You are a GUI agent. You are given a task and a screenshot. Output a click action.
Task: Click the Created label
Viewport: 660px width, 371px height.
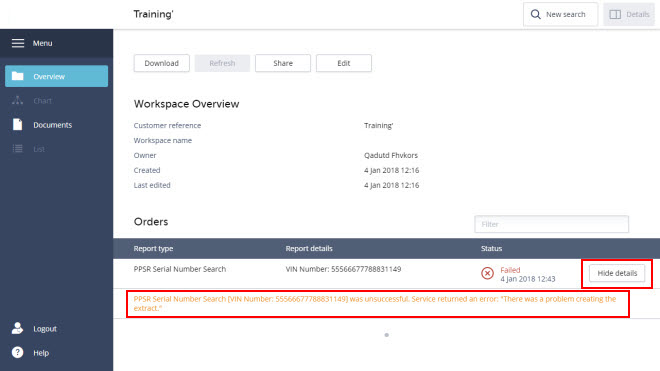(x=147, y=170)
